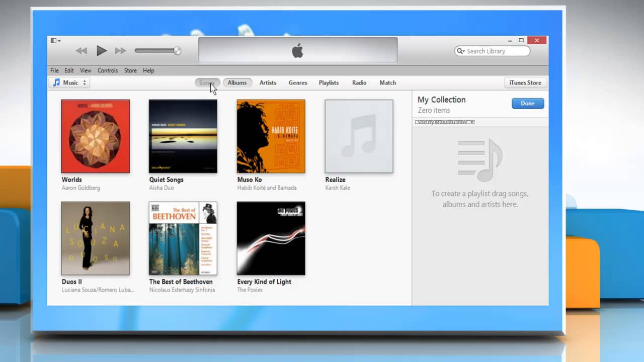
Task: Click the "The Best of Beethoven" album title
Action: pyautogui.click(x=181, y=282)
